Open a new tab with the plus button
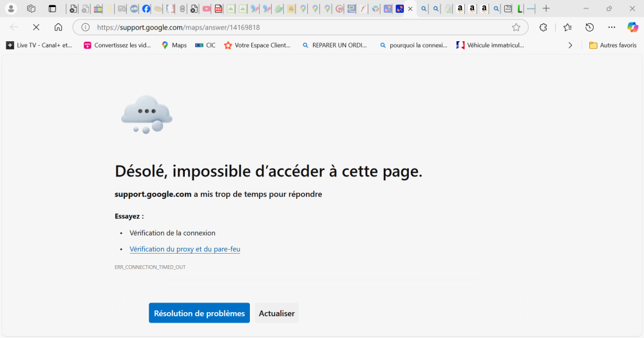Image resolution: width=644 pixels, height=338 pixels. click(546, 9)
